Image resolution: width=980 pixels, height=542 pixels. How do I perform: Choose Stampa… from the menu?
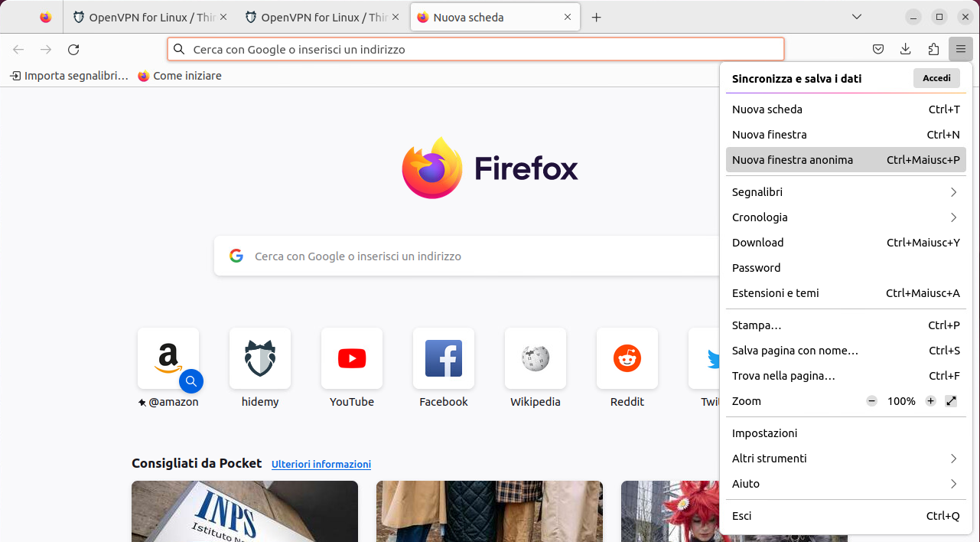pyautogui.click(x=845, y=325)
